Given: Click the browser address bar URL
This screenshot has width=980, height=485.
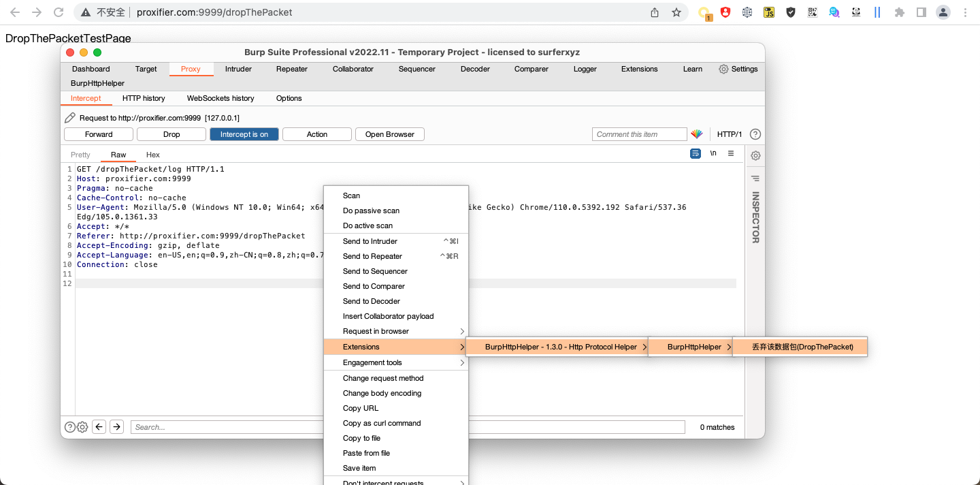Looking at the screenshot, I should coord(215,12).
